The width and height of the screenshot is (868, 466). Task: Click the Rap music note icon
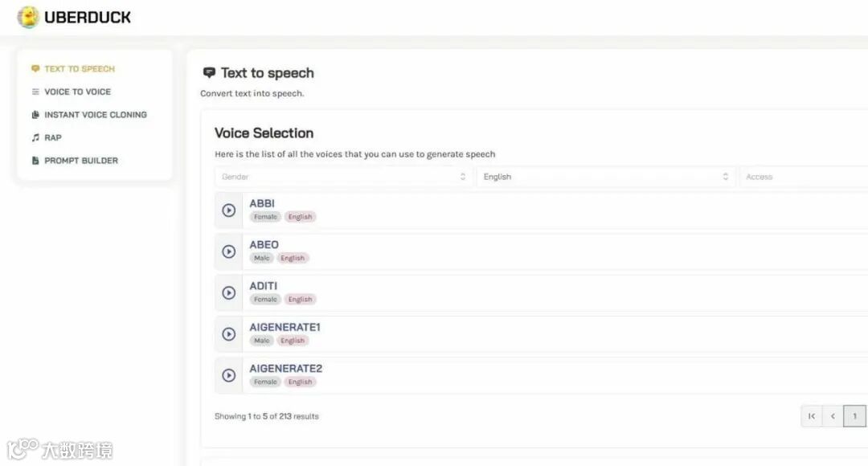click(35, 137)
